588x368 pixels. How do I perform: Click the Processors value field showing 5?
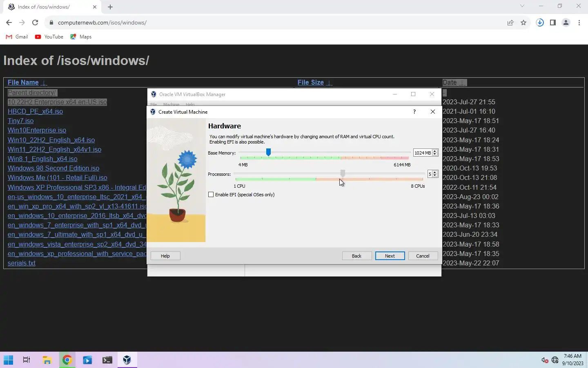pos(430,174)
